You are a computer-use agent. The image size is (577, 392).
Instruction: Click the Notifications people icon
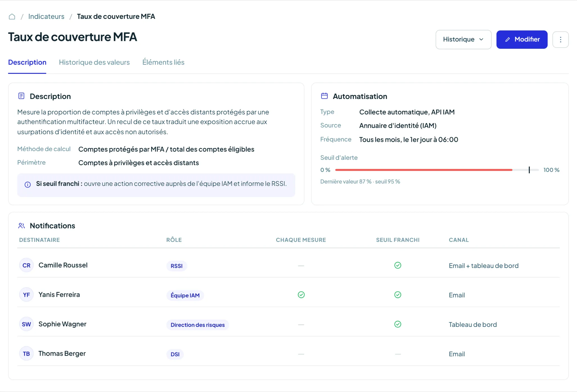[21, 226]
